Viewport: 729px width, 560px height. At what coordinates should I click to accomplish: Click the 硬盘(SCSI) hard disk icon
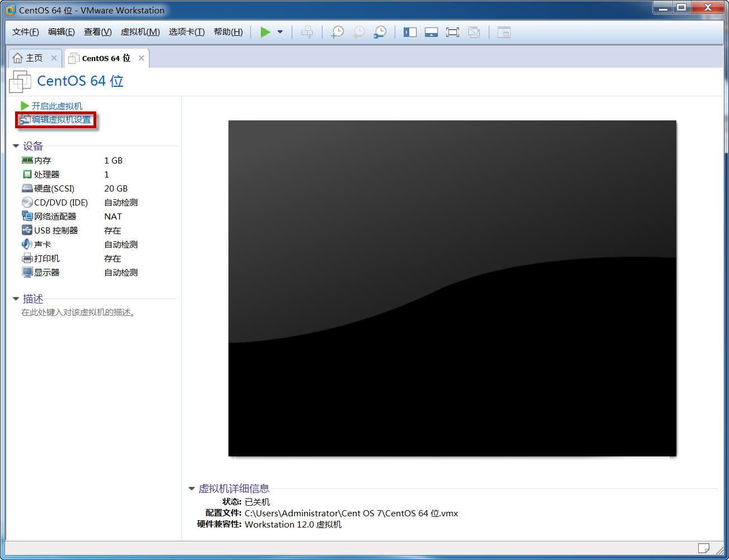click(x=27, y=188)
